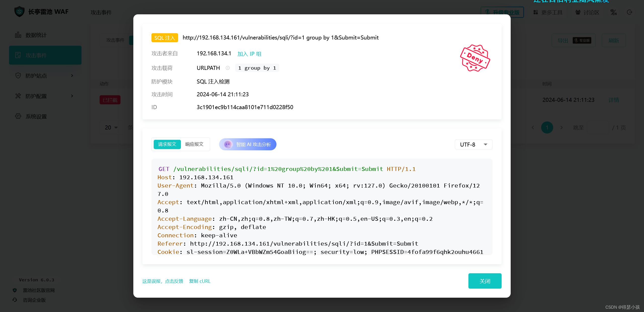Open the 数据统计 statistics sidebar icon

pos(18,35)
